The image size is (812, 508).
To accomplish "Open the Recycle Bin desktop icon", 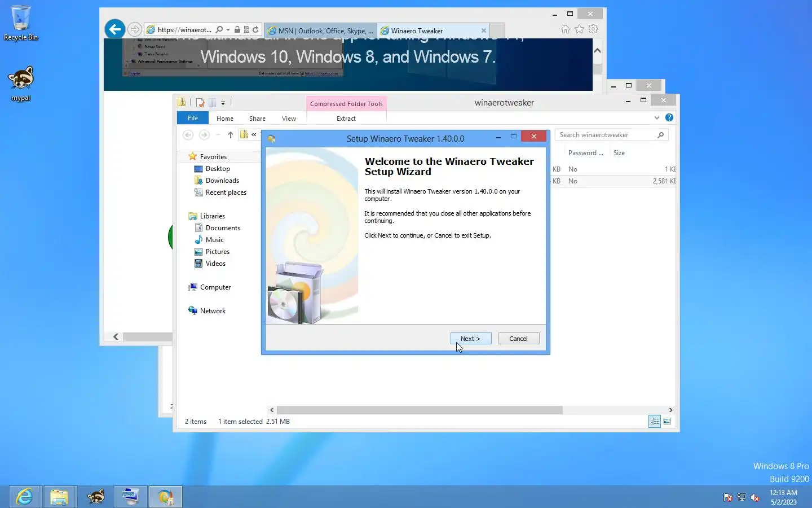I will tap(21, 23).
